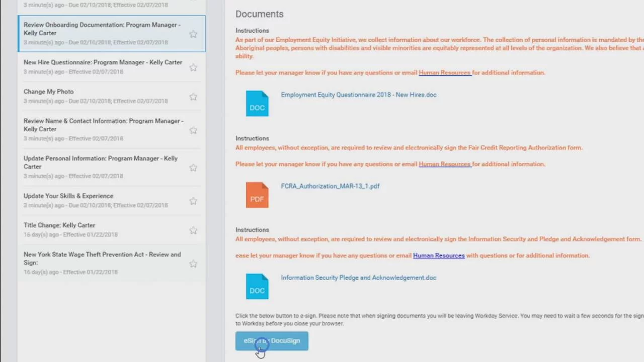Favorite the Title Change: Kelly Carter task
This screenshot has height=362, width=644.
click(193, 230)
